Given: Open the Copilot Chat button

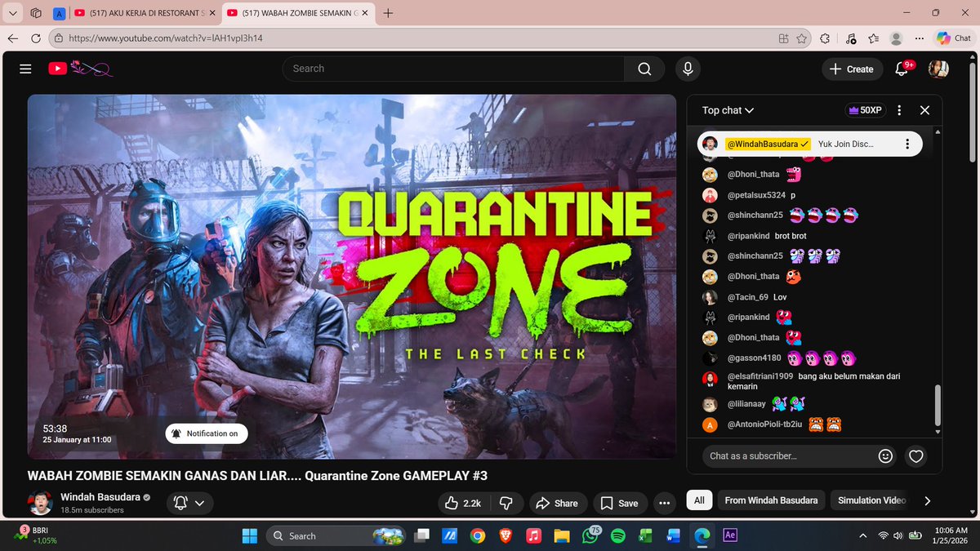Looking at the screenshot, I should pyautogui.click(x=954, y=38).
